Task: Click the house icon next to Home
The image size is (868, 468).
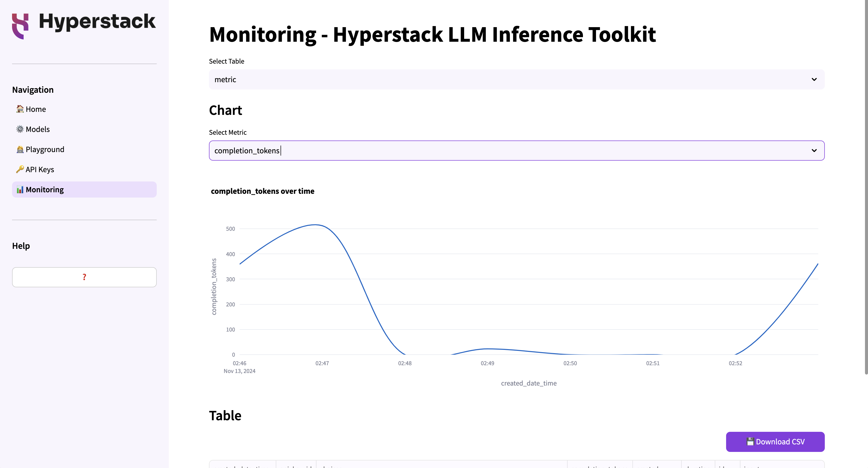Action: click(20, 109)
